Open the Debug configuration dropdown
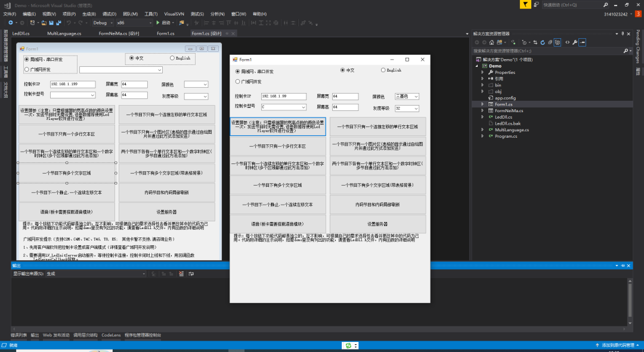Viewport: 644px width, 352px height. pyautogui.click(x=102, y=23)
